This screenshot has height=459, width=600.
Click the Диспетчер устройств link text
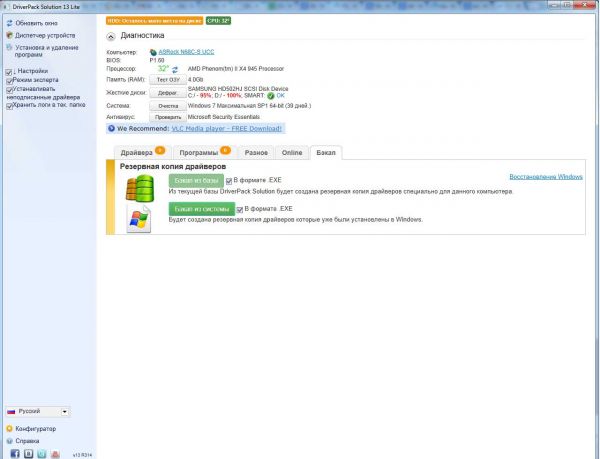(45, 35)
